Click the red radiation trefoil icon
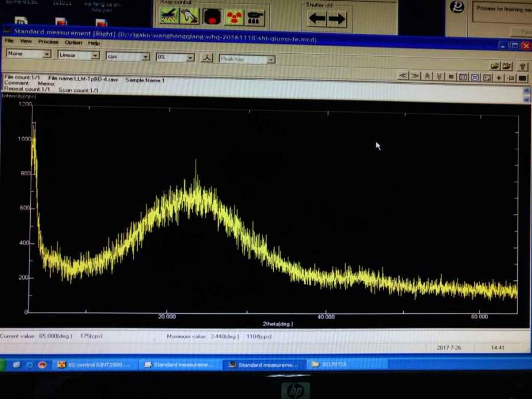The width and height of the screenshot is (532, 399). pyautogui.click(x=234, y=18)
